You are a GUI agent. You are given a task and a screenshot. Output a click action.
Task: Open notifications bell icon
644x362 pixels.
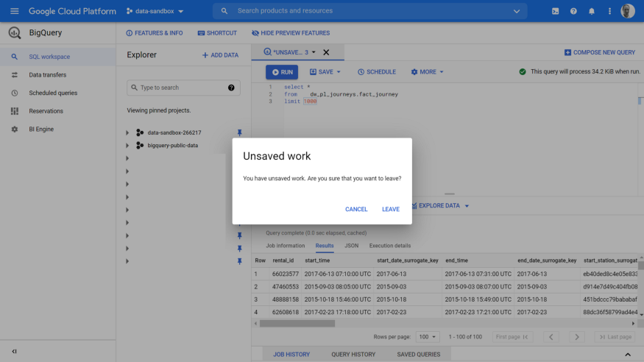[x=592, y=11]
